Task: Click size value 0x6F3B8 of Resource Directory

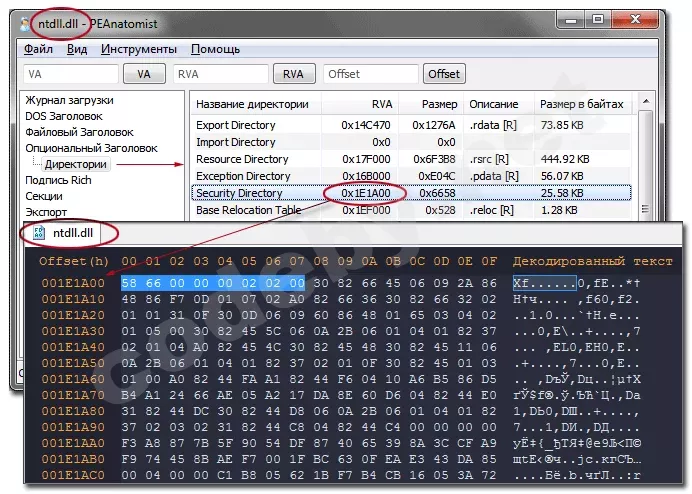Action: click(x=434, y=159)
